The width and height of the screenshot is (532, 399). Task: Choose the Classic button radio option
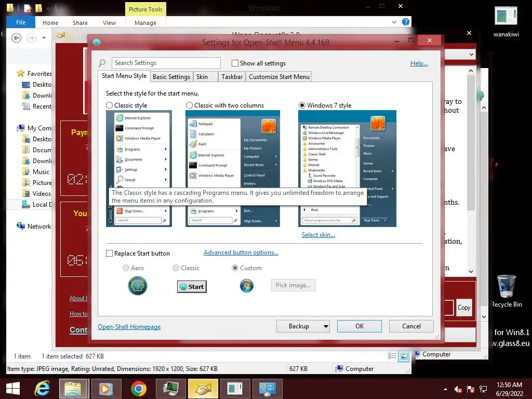pos(176,268)
